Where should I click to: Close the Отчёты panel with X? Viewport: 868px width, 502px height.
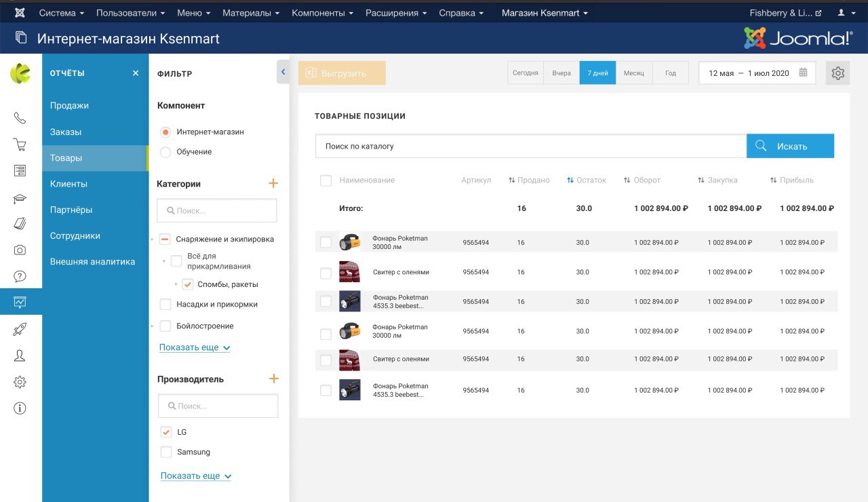click(x=135, y=73)
